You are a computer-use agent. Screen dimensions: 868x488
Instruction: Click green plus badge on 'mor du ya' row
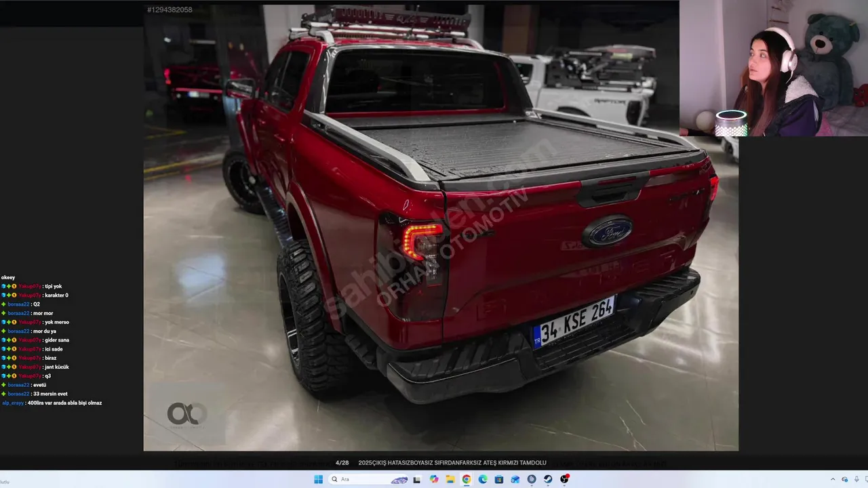coord(3,331)
